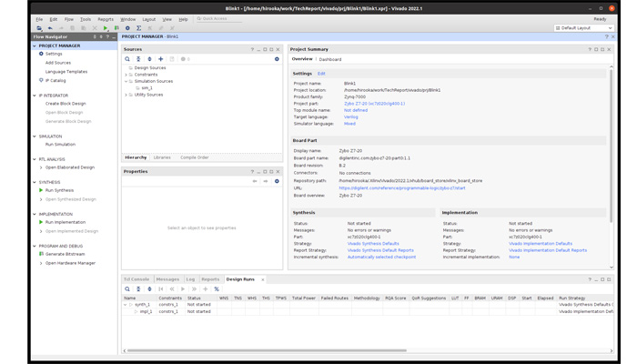Open the Flow menu

click(x=69, y=19)
